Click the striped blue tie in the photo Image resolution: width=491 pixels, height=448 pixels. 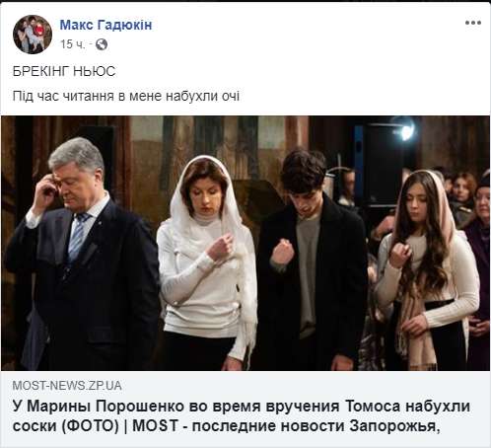point(78,237)
